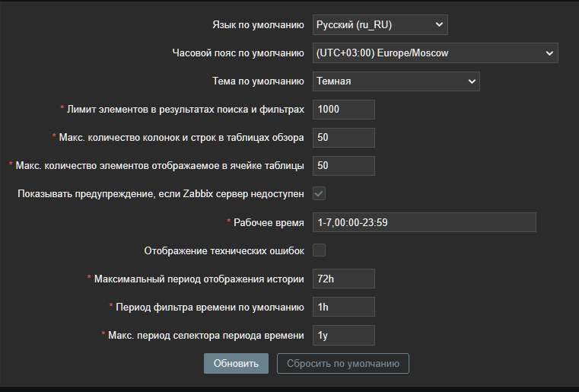Click the chevron arrow of Темная dropdown

[x=472, y=81]
